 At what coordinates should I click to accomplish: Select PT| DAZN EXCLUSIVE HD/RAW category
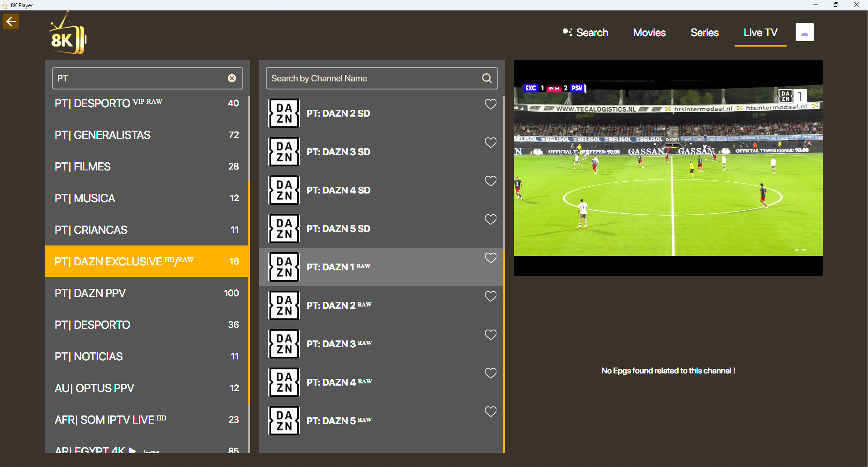[147, 261]
